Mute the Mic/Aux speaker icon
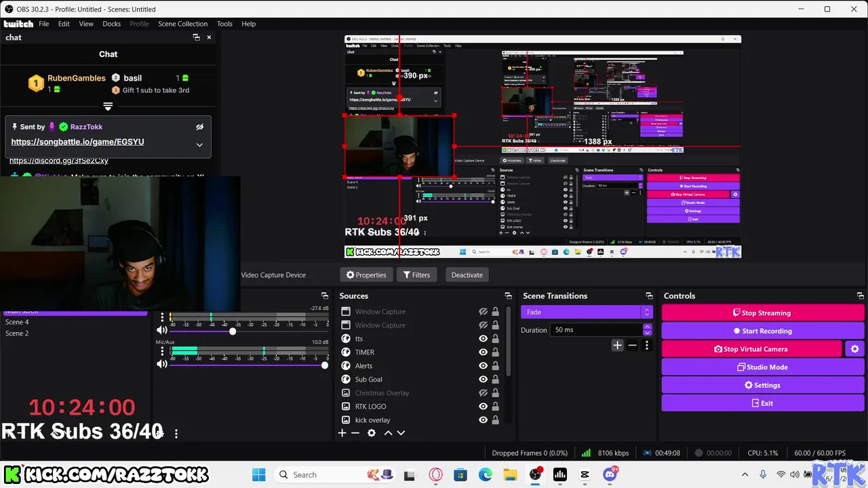This screenshot has height=488, width=868. point(161,365)
